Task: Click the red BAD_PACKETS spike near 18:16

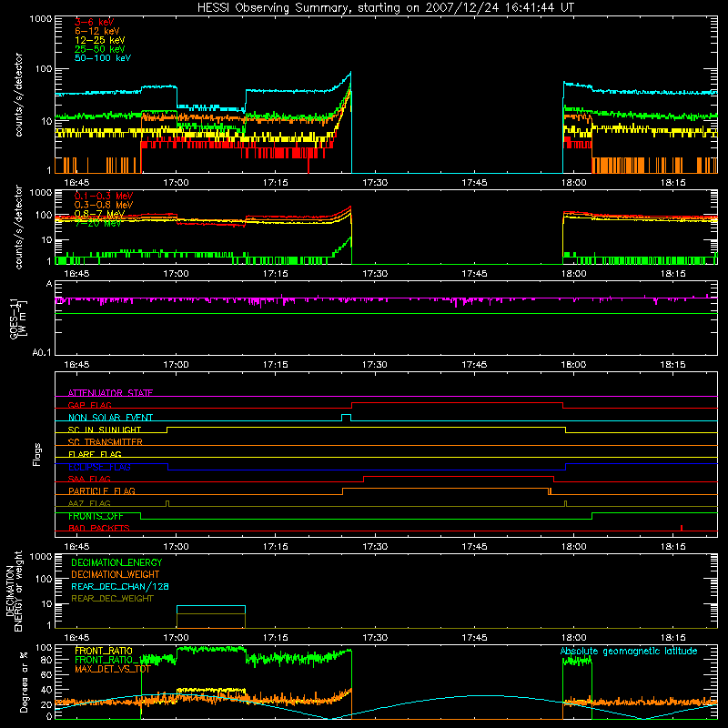Action: click(681, 528)
